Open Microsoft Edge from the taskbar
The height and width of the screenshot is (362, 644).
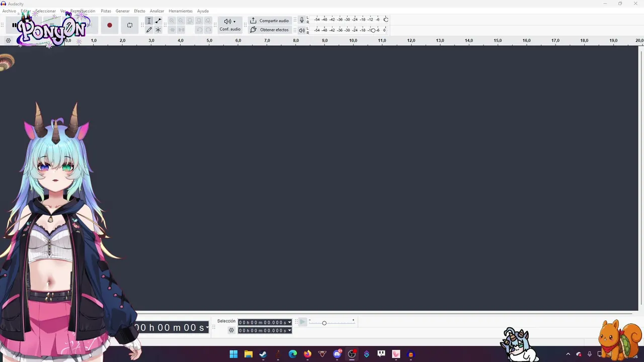[293, 354]
